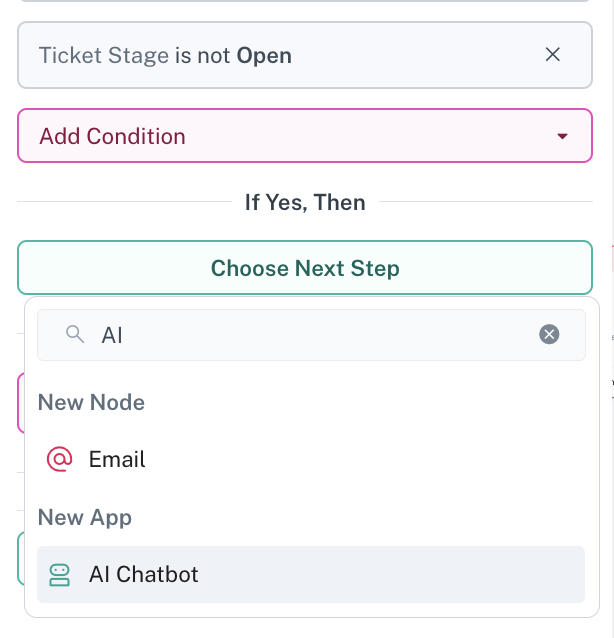Click the "New App" section heading
614x638 pixels.
coord(85,517)
